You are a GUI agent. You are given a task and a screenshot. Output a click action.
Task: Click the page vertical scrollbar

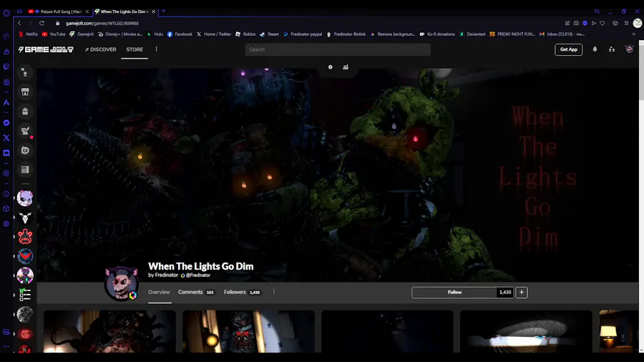(x=641, y=70)
